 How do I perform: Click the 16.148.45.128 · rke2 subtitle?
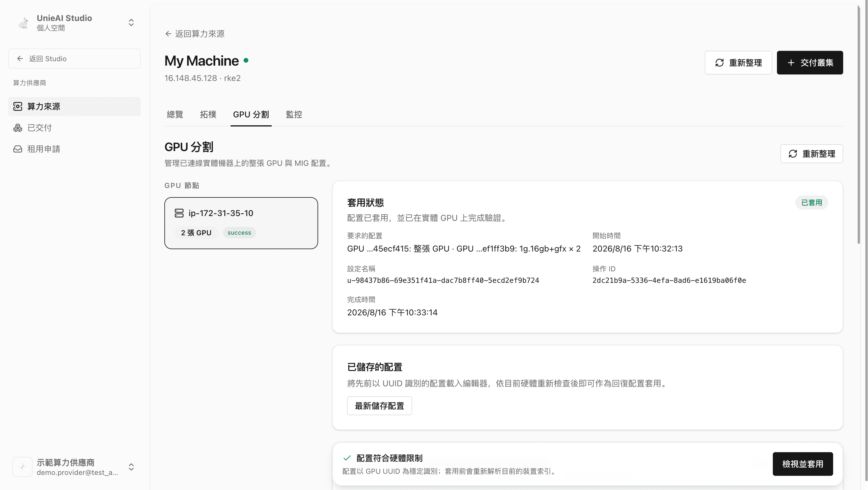click(x=203, y=78)
